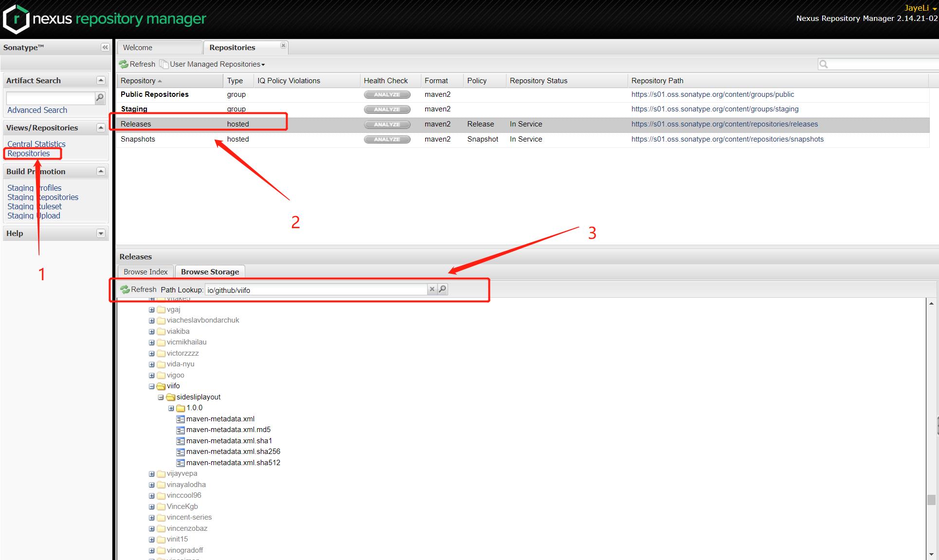Click in the Path Lookup field
This screenshot has height=560, width=939.
point(316,290)
